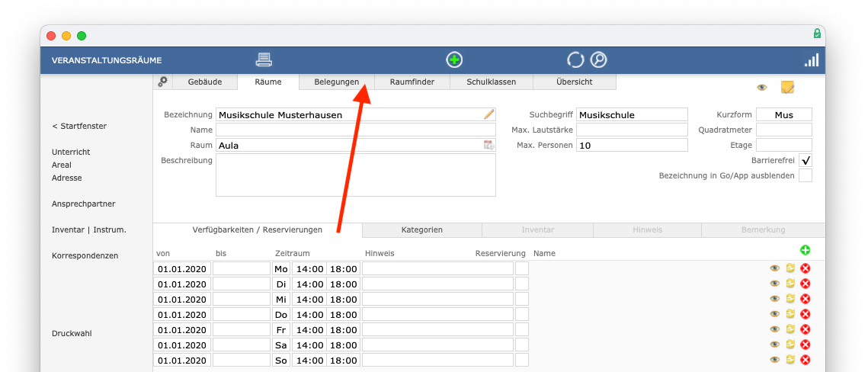Add a new room with green plus
868x372 pixels.
[454, 59]
